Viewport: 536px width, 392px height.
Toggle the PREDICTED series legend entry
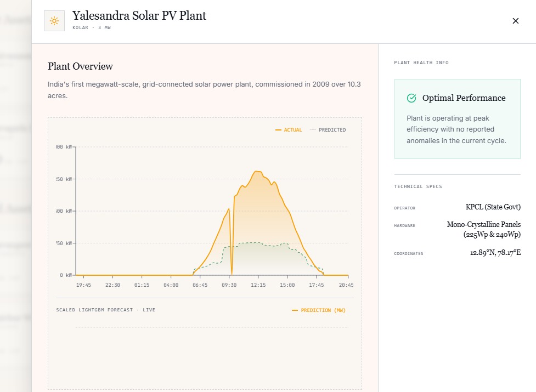(x=328, y=130)
